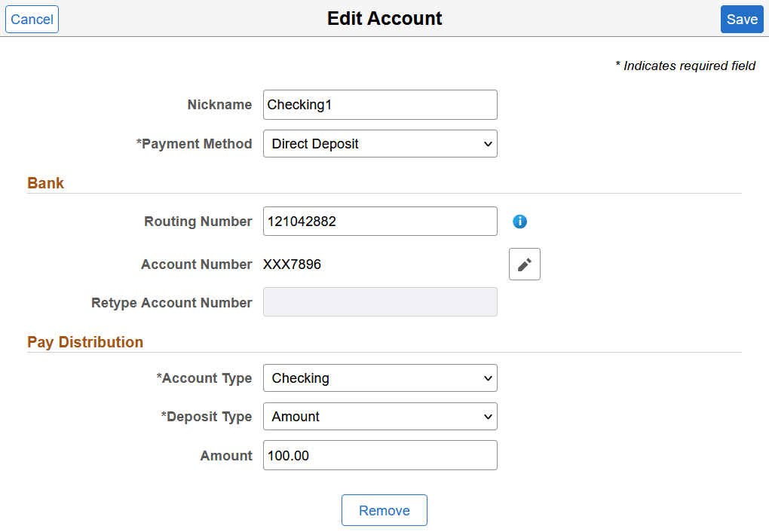Click the Payment Method label
The width and height of the screenshot is (769, 532).
(195, 144)
